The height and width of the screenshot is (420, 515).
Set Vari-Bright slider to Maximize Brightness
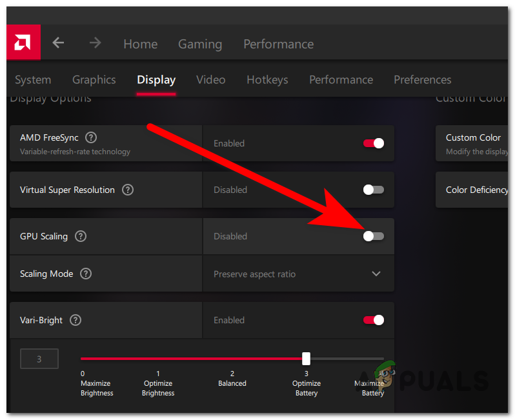coord(83,359)
